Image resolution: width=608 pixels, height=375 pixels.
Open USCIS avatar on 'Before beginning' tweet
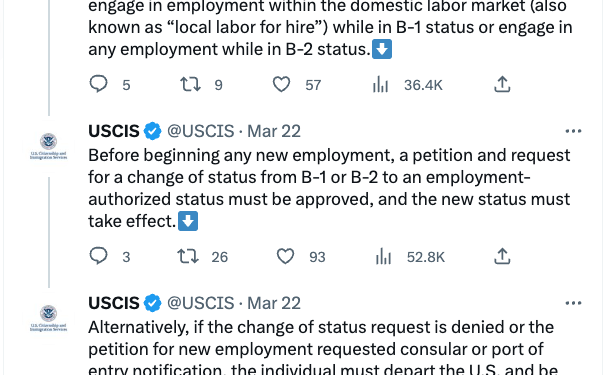tap(48, 146)
